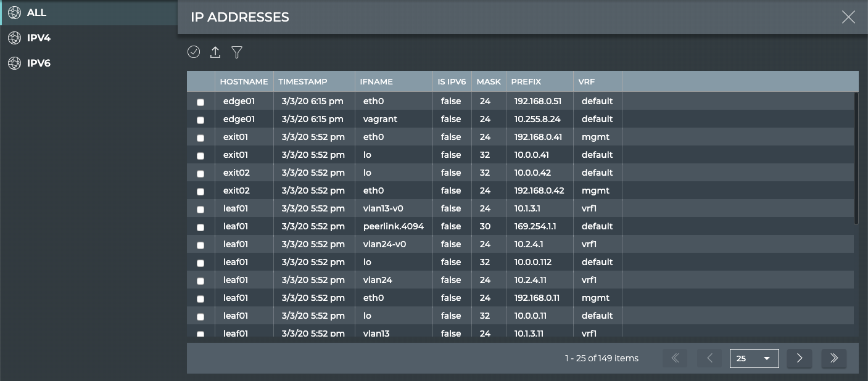Screen dimensions: 868x381
Task: Sort by the HOSTNAME column header
Action: click(244, 81)
